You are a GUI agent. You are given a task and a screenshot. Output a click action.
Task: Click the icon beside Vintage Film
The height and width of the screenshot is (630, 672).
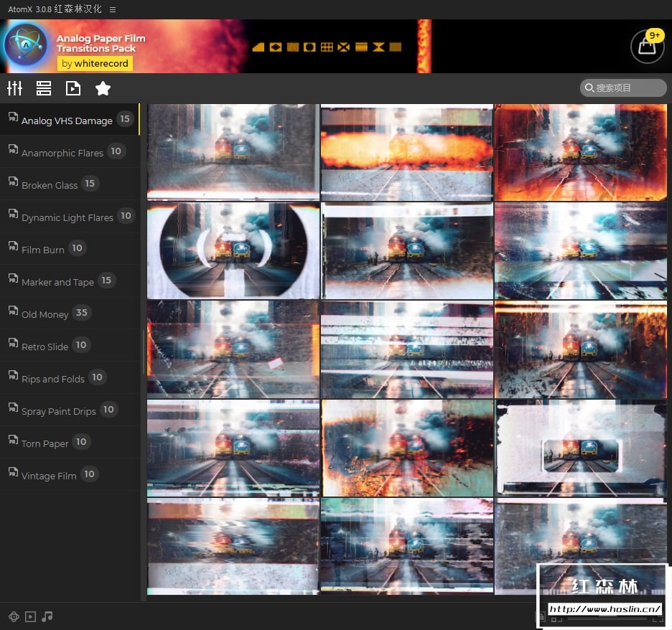point(14,472)
